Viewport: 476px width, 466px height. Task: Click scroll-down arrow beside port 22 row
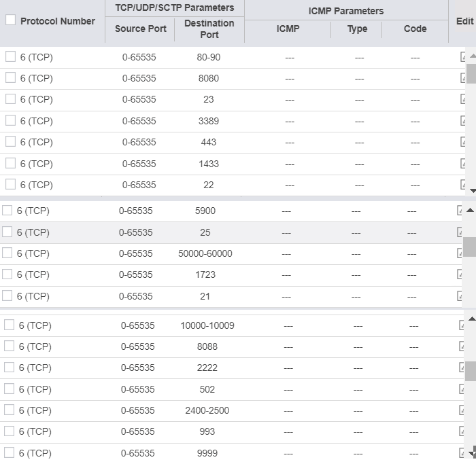pyautogui.click(x=471, y=190)
